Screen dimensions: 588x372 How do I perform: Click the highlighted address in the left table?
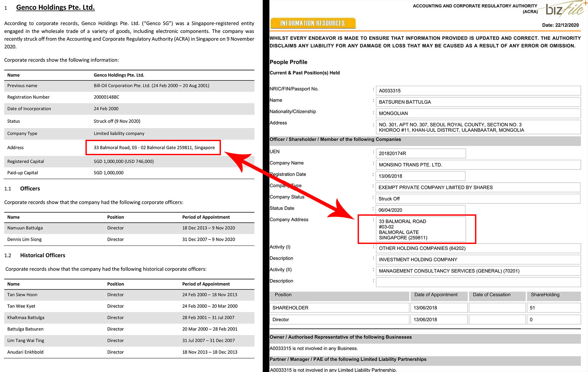154,147
